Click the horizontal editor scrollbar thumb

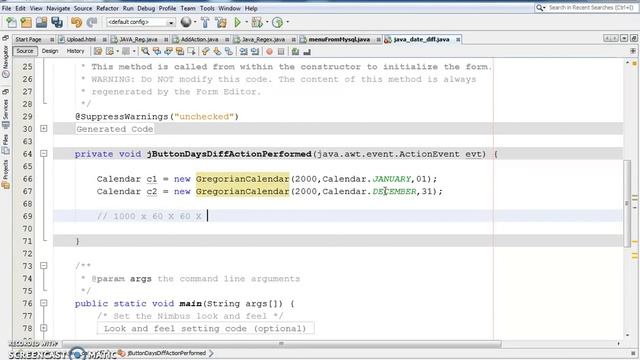pyautogui.click(x=282, y=344)
